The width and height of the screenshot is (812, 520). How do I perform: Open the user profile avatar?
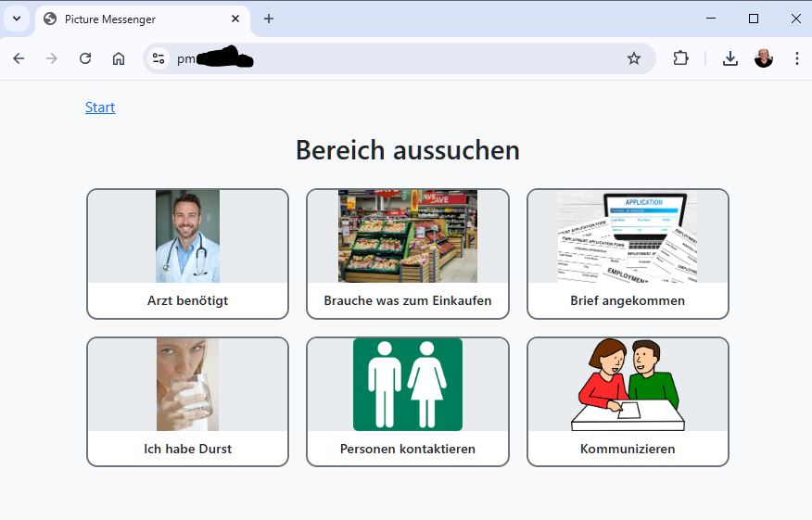(763, 58)
